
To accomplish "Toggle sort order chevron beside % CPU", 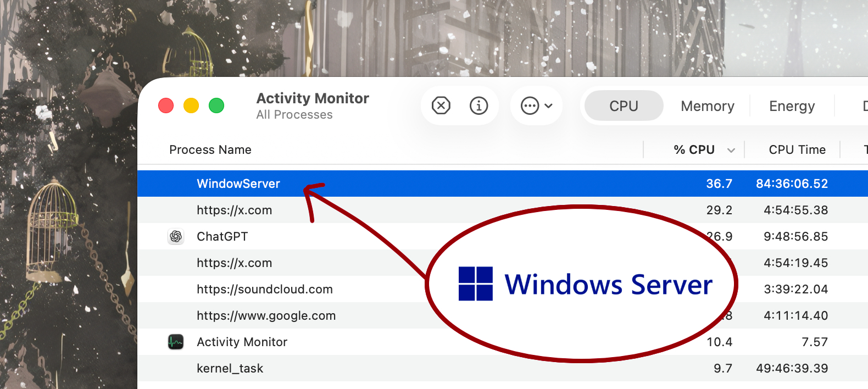I will click(x=731, y=150).
